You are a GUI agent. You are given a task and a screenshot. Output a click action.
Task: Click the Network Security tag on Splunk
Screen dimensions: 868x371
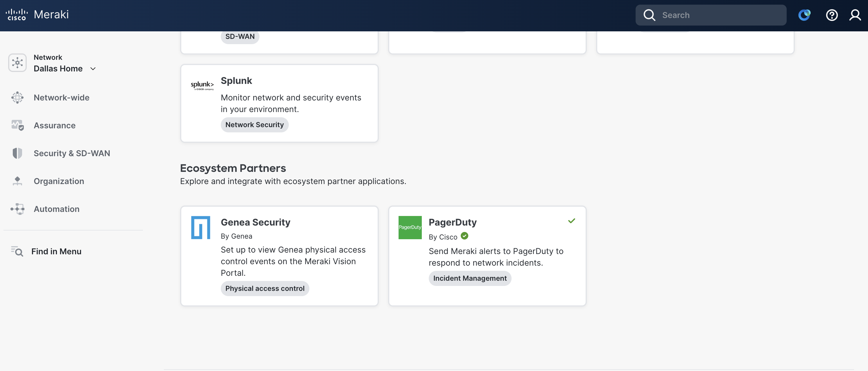click(x=254, y=125)
